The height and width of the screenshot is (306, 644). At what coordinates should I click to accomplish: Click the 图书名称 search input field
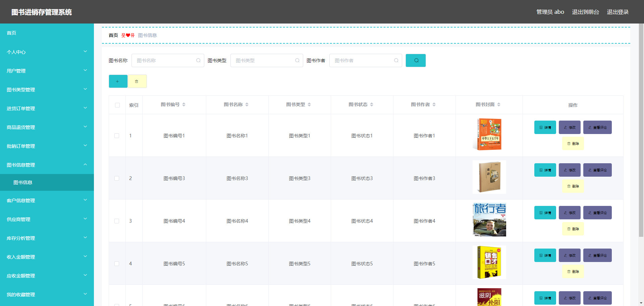click(x=168, y=60)
